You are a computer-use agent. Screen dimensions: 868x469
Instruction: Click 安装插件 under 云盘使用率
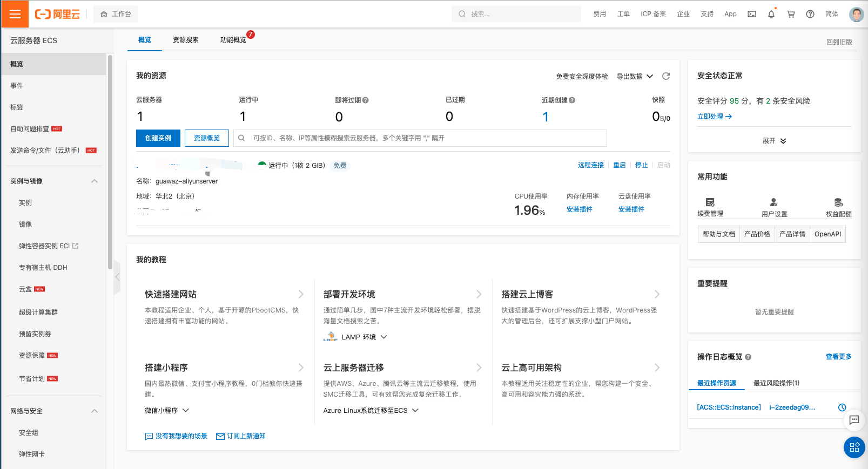pyautogui.click(x=631, y=209)
